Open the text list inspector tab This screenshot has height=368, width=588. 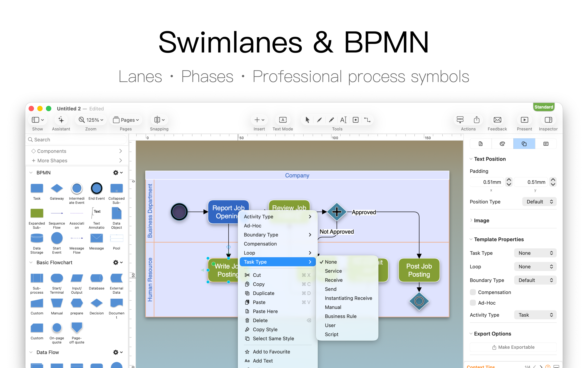pyautogui.click(x=546, y=144)
